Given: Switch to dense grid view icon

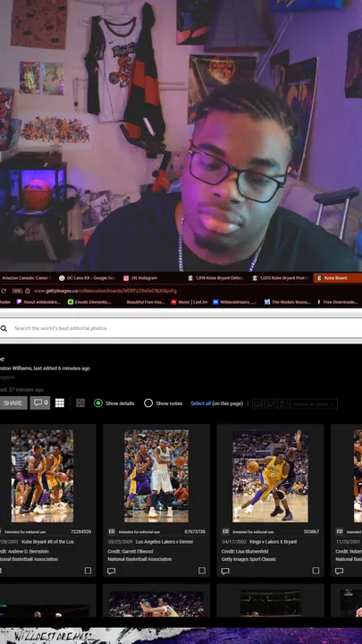Looking at the screenshot, I should pos(60,402).
